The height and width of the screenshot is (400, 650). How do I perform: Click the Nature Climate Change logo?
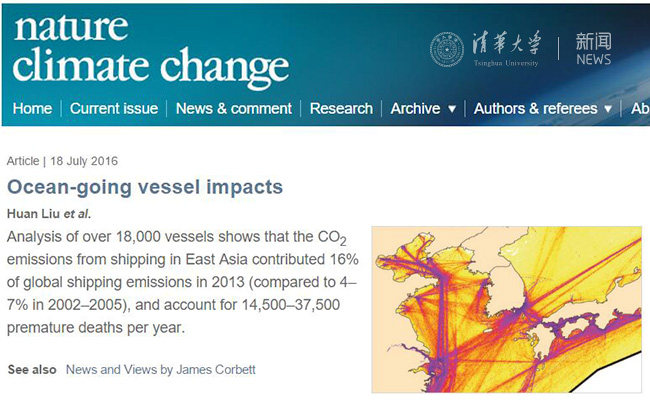tap(150, 48)
